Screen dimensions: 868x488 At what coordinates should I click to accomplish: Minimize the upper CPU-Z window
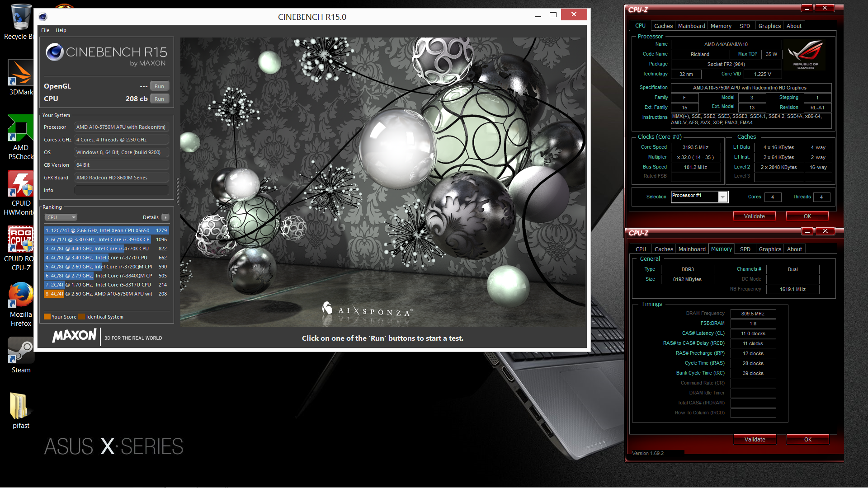tap(807, 8)
